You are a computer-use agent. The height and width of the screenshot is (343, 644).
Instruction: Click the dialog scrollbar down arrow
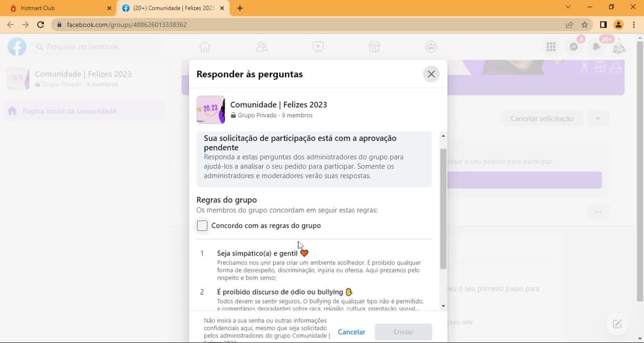(443, 306)
